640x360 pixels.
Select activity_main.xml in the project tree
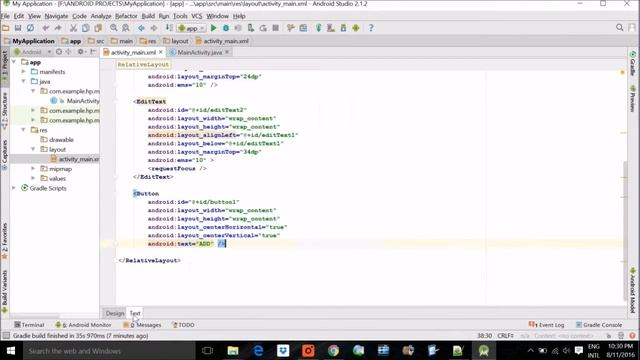click(75, 159)
